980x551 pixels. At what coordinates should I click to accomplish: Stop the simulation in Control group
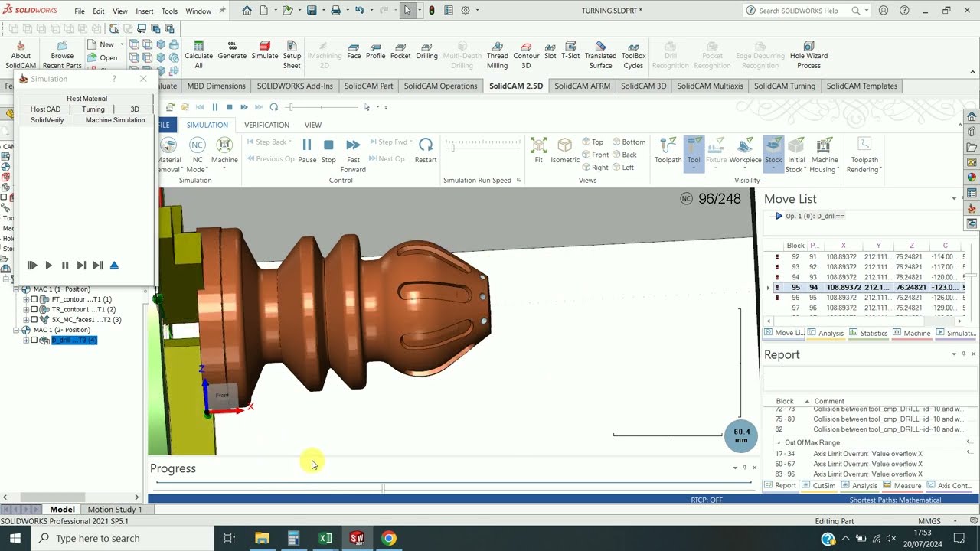(x=328, y=151)
